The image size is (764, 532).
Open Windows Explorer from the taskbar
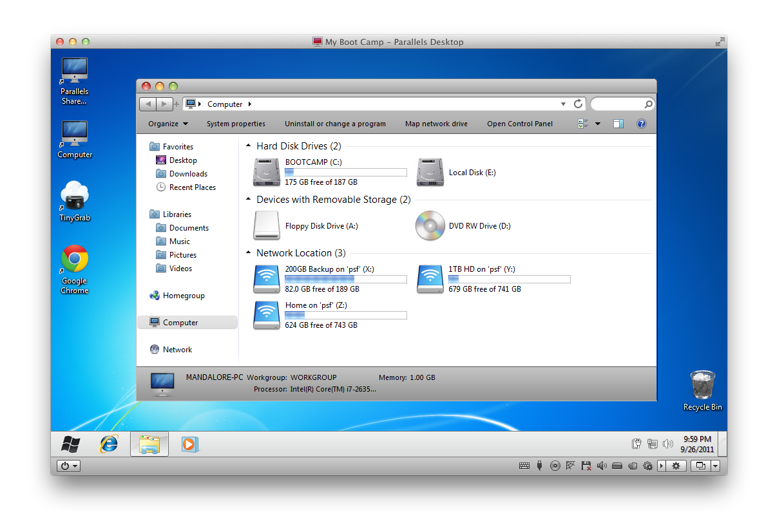(149, 444)
